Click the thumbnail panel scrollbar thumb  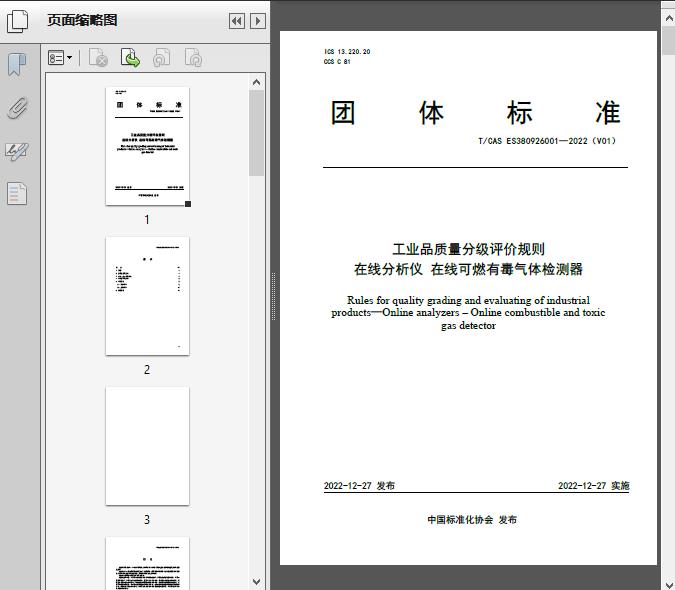[257, 133]
